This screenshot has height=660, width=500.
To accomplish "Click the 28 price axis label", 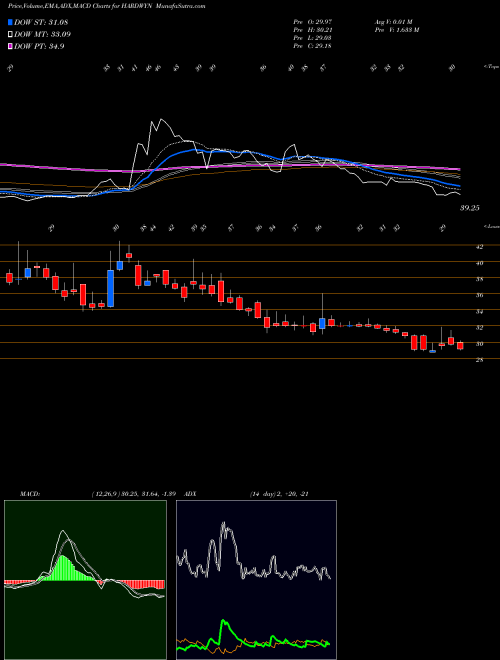I will (x=479, y=360).
